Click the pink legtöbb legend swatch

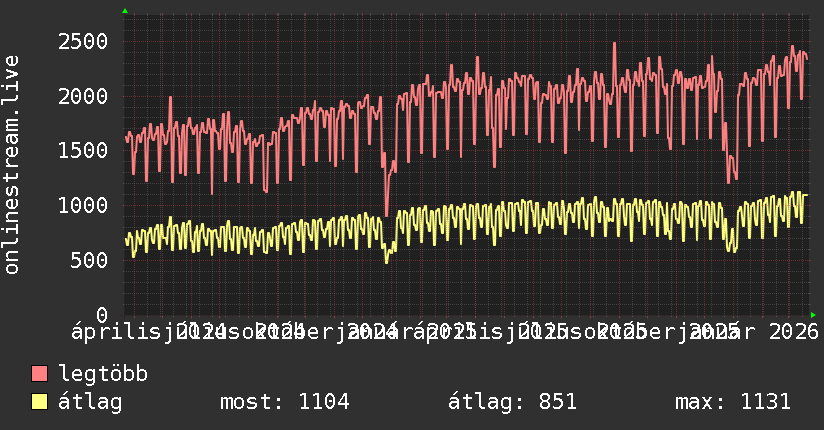coord(39,374)
